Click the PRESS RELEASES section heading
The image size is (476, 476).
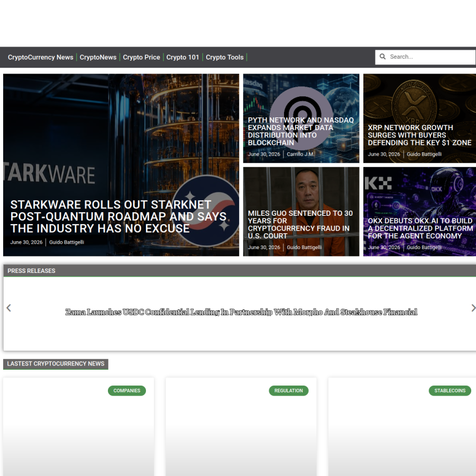click(x=31, y=270)
